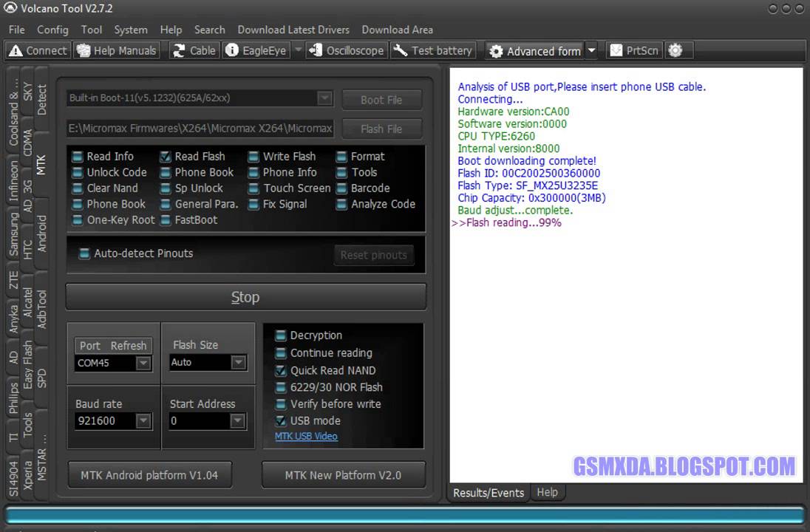
Task: Launch the Oscilloscope tool
Action: click(x=347, y=51)
